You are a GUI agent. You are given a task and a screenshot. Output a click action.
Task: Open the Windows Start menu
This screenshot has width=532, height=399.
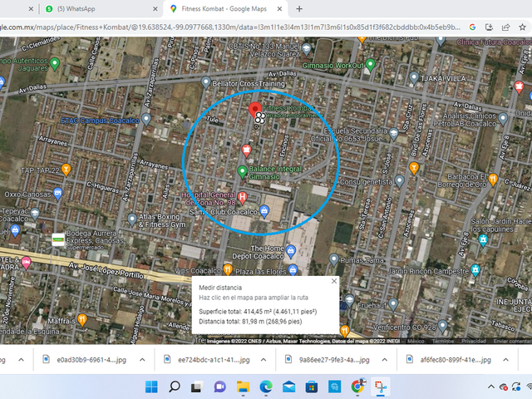click(x=151, y=387)
